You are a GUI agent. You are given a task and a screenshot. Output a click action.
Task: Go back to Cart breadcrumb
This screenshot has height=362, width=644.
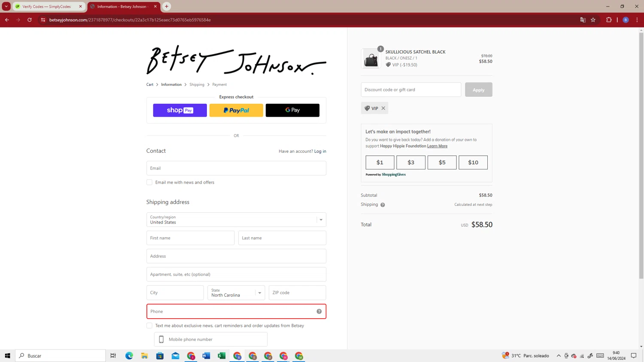click(150, 84)
